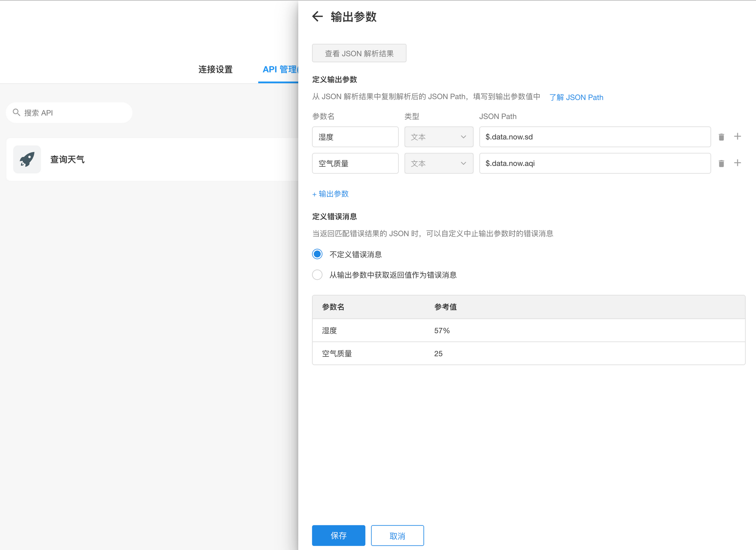
Task: Click the rocket icon beside 查询天气
Action: 27,160
